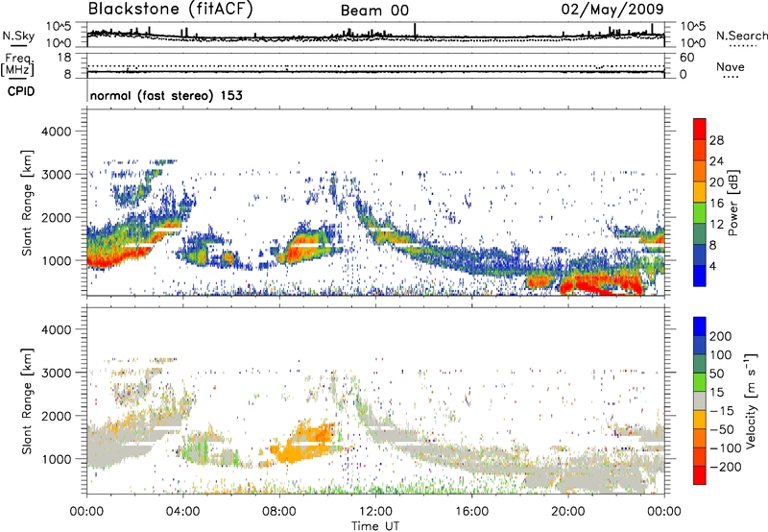The height and width of the screenshot is (532, 768).
Task: Click the strong red power echo near 21:00
Action: click(600, 284)
